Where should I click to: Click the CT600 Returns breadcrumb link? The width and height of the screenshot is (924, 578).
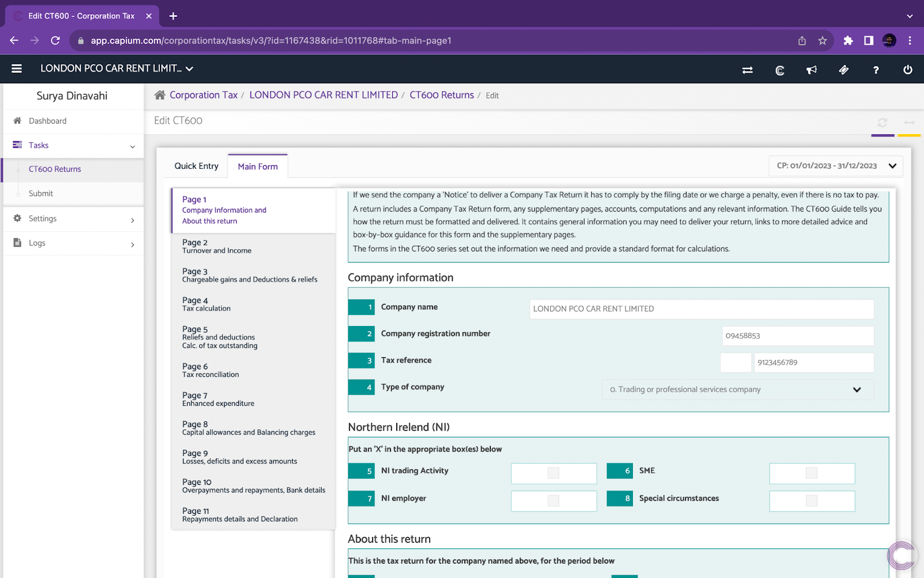tap(442, 95)
